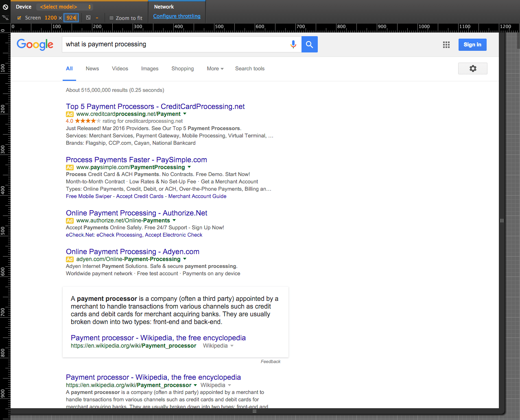
Task: Expand arrow next to creditcardprocessing.net ad URL
Action: pos(185,114)
